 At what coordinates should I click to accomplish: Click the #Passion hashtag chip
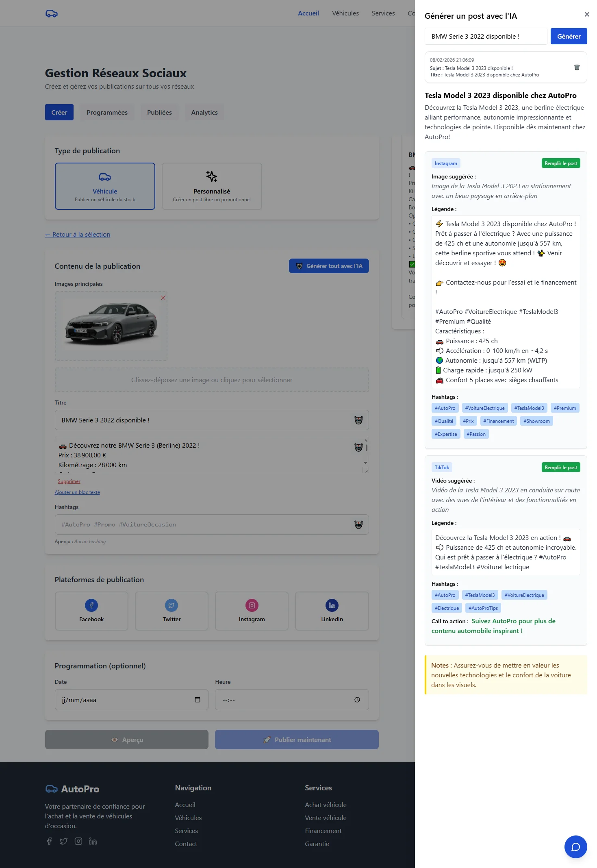[476, 434]
